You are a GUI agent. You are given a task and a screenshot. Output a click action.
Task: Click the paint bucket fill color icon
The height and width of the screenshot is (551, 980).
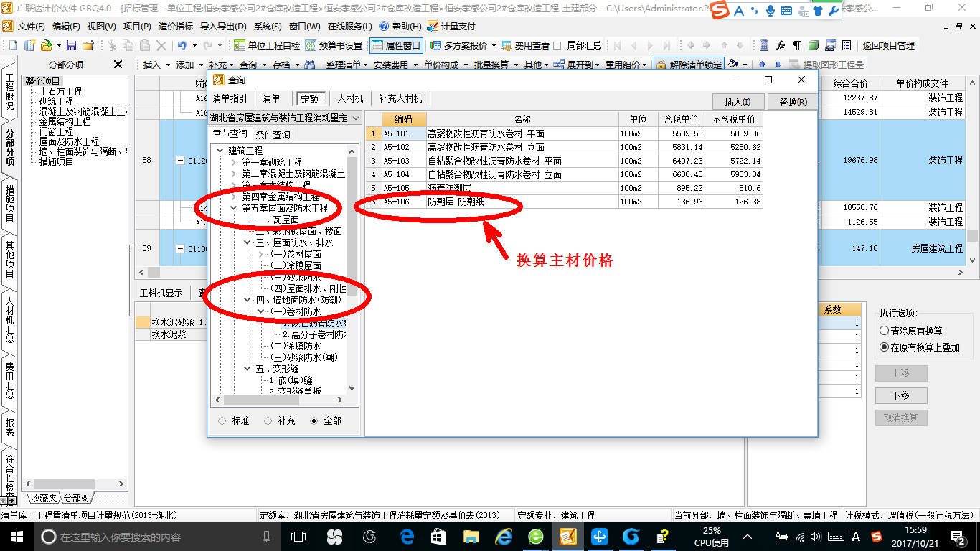coord(733,65)
